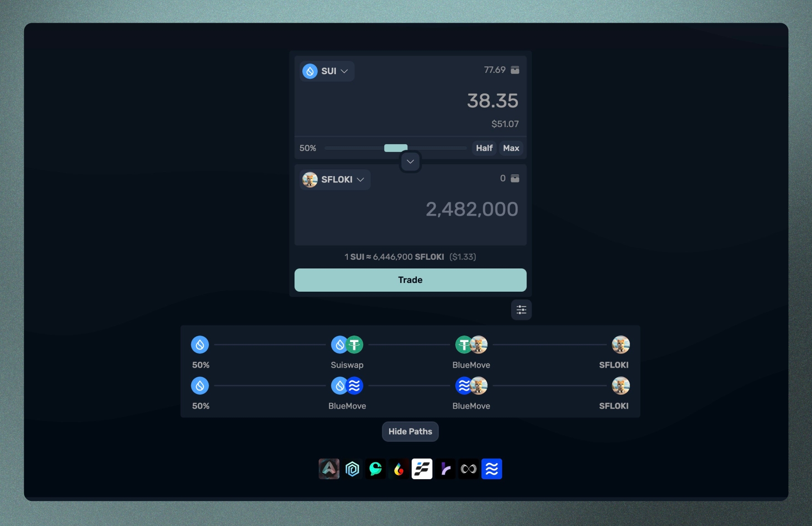Open the SFLOKI token selector dropdown

[x=335, y=179]
